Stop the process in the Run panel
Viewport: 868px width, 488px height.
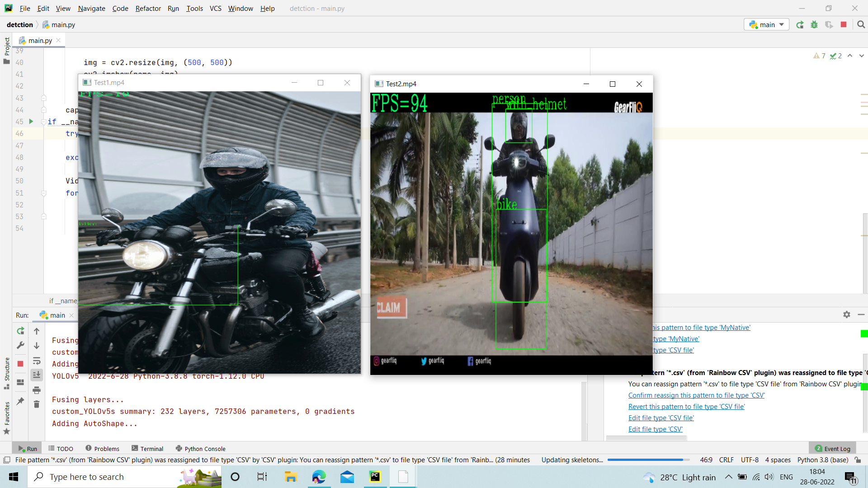click(20, 364)
